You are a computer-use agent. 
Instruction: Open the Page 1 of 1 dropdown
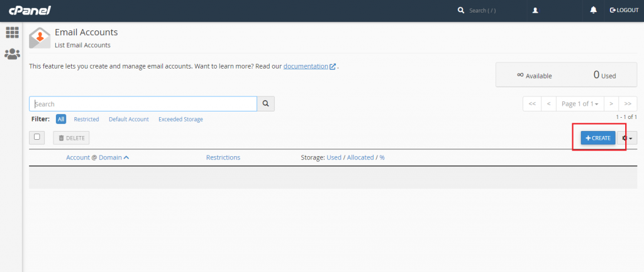coord(580,104)
